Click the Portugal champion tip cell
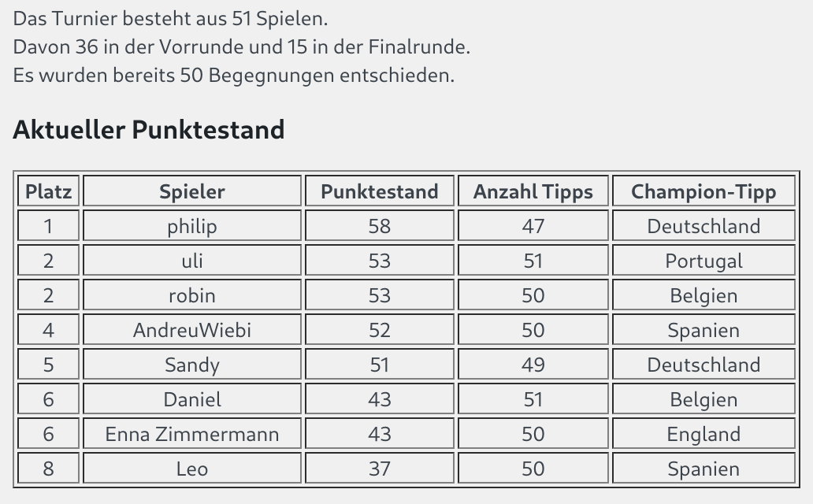813x504 pixels. tap(703, 261)
